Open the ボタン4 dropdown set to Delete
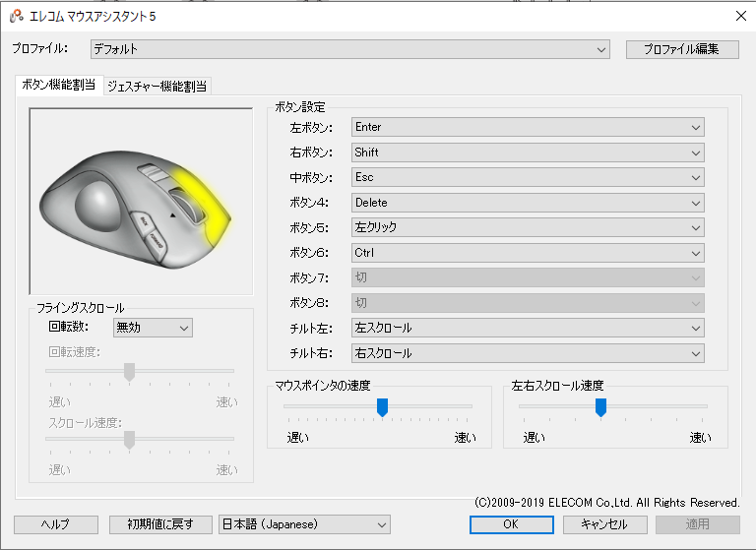The image size is (756, 550). coord(528,203)
